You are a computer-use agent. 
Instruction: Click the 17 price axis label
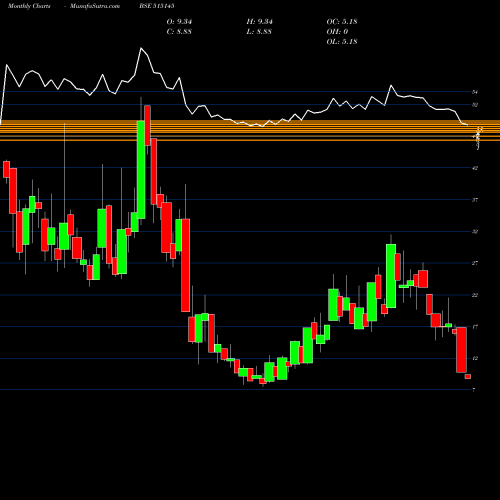tap(475, 327)
